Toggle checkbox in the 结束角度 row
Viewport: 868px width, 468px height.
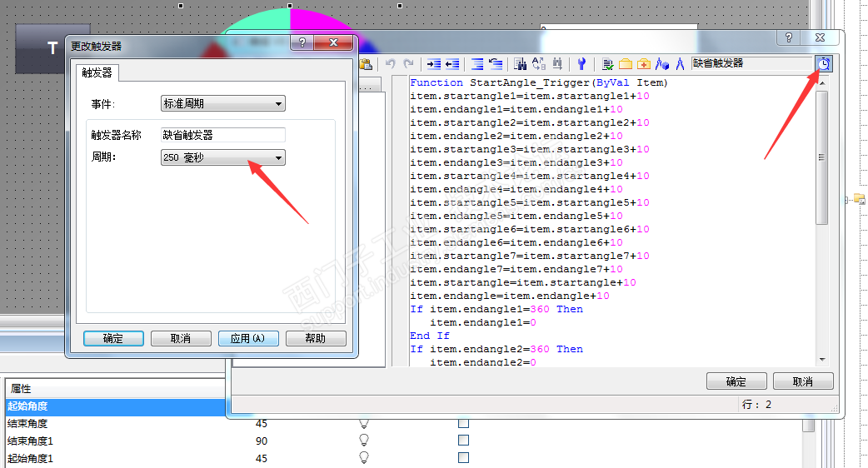[x=464, y=423]
